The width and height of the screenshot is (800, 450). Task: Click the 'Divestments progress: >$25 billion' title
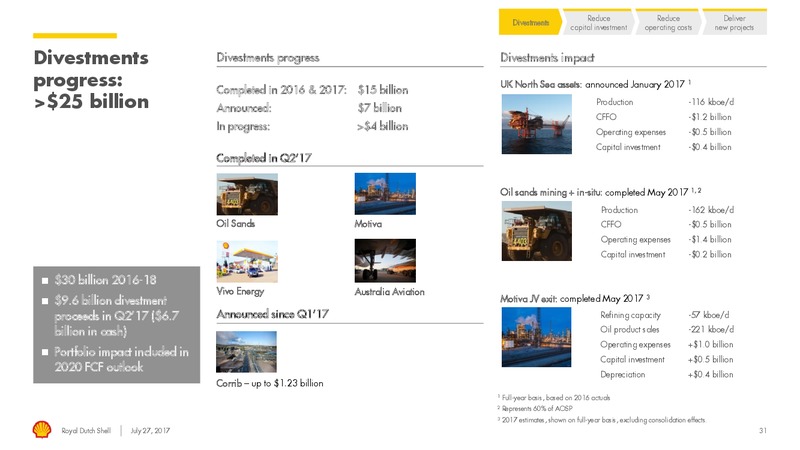[91, 80]
